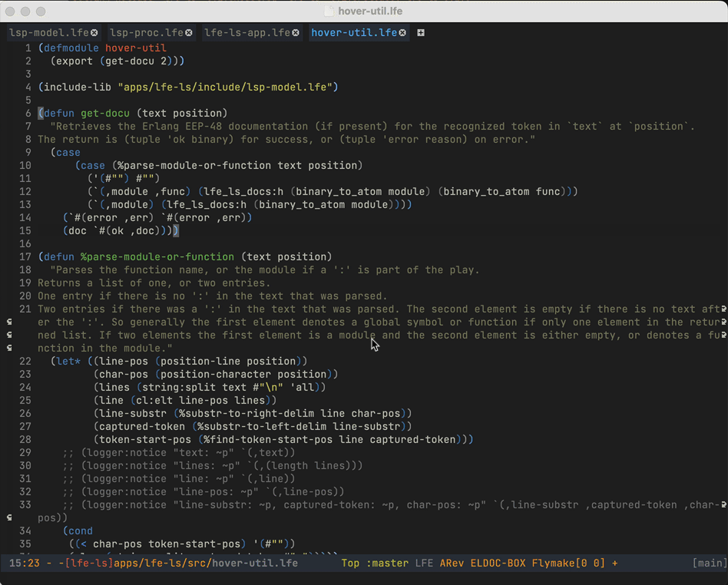This screenshot has height=585, width=728.
Task: Click the Top position indicator in mode line
Action: click(x=350, y=564)
